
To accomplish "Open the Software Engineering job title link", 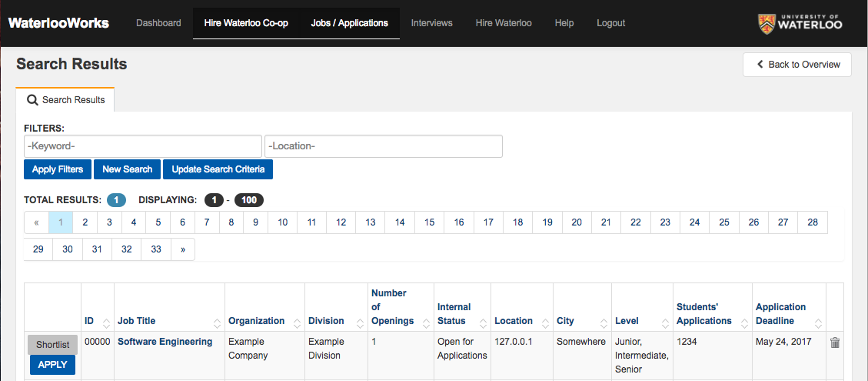I will click(x=165, y=342).
